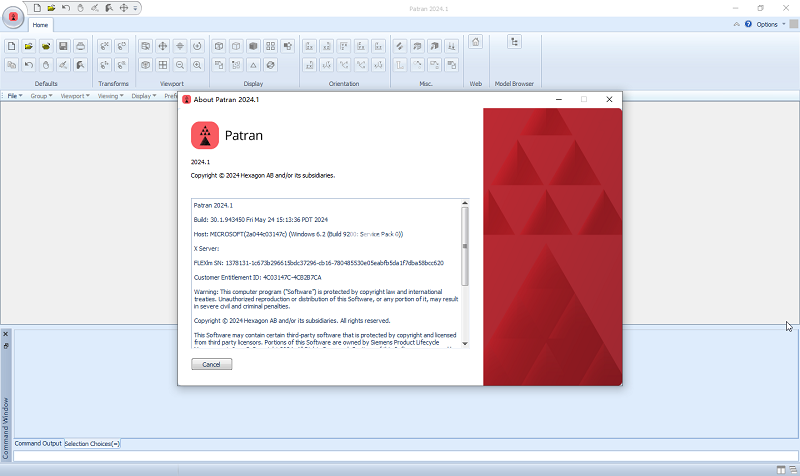The height and width of the screenshot is (476, 800).
Task: Open the Options dropdown at top right
Action: (x=770, y=24)
